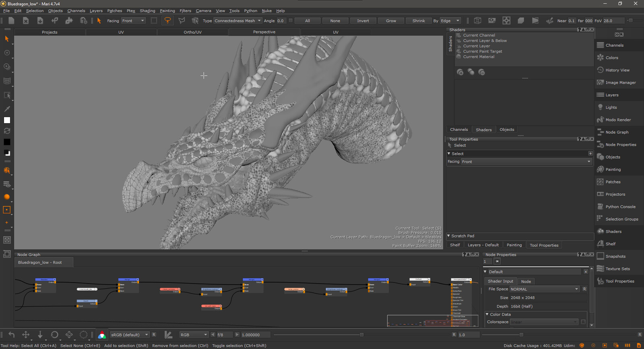
Task: Collapse the Select section expander
Action: click(x=449, y=153)
